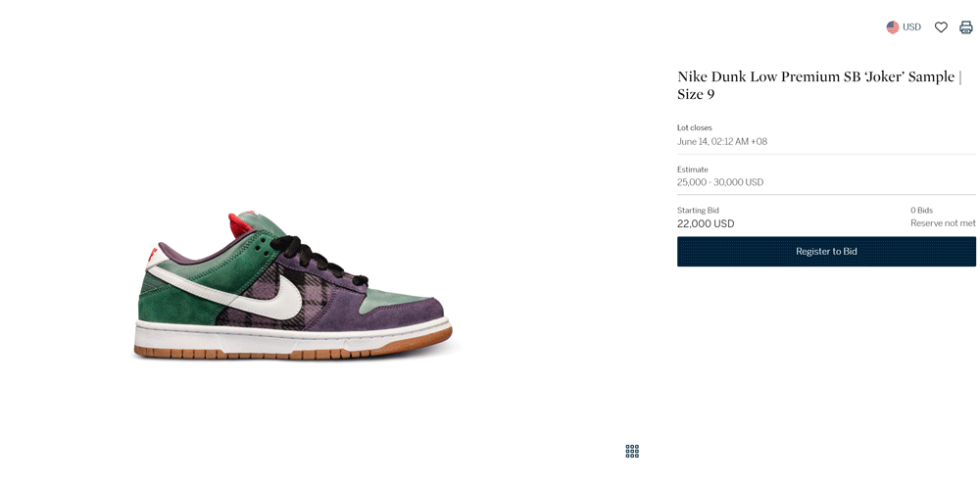Click the Register to Bid button

[x=826, y=251]
